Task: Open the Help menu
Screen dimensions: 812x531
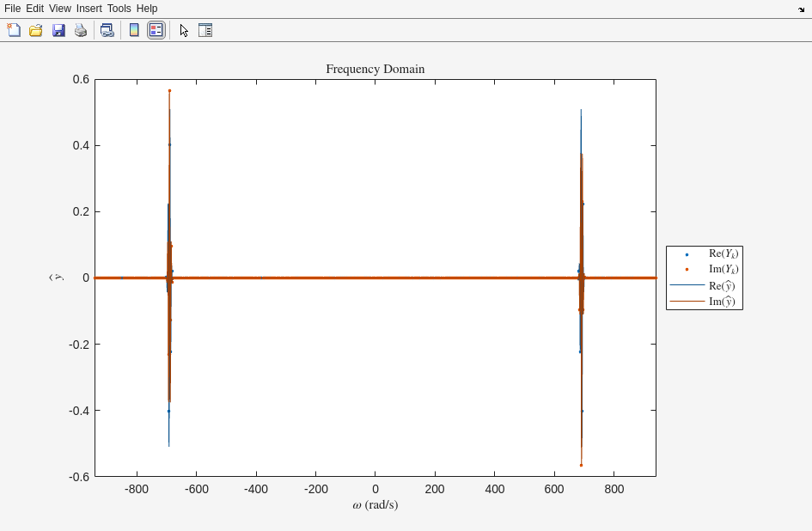Action: point(147,9)
